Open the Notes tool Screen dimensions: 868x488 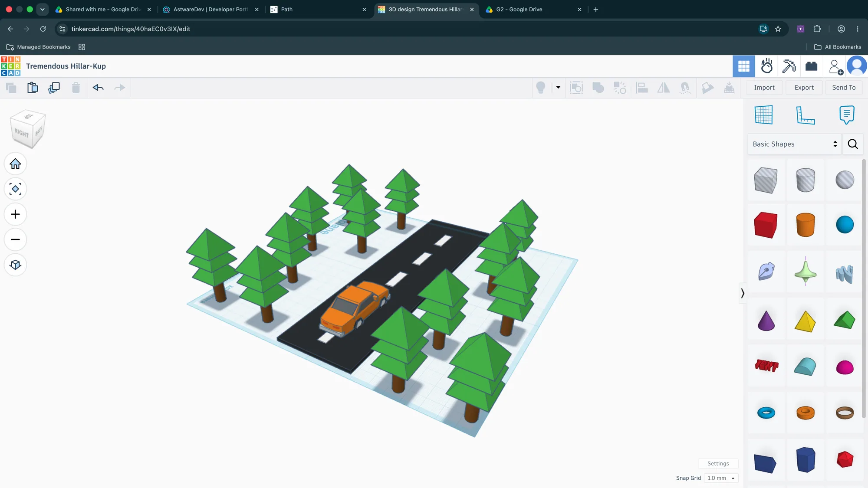point(847,115)
